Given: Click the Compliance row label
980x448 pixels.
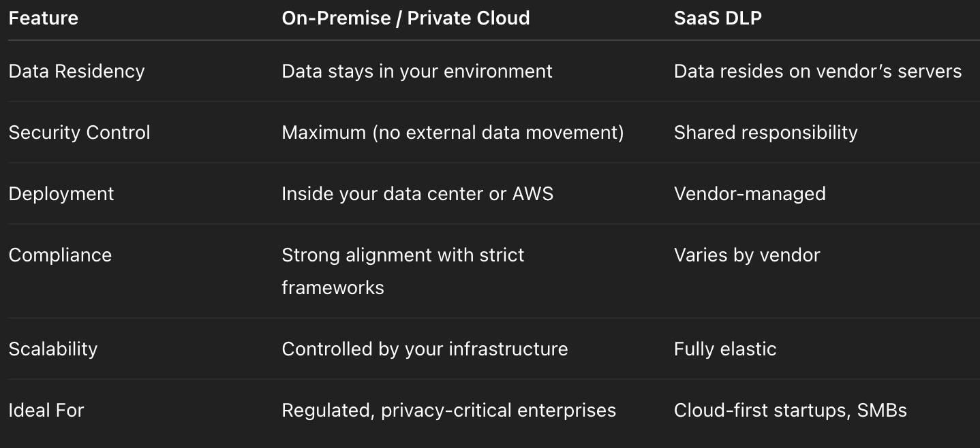Looking at the screenshot, I should point(60,255).
